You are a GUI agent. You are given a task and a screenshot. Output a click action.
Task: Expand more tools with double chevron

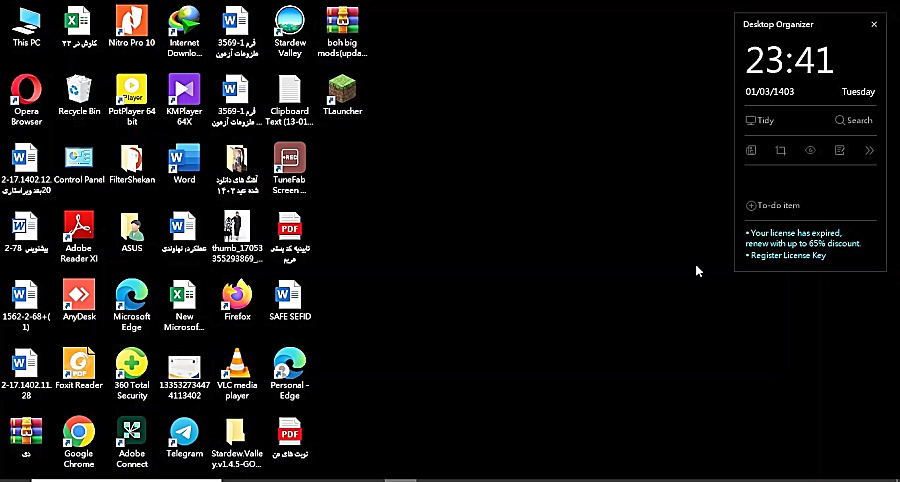pyautogui.click(x=869, y=150)
